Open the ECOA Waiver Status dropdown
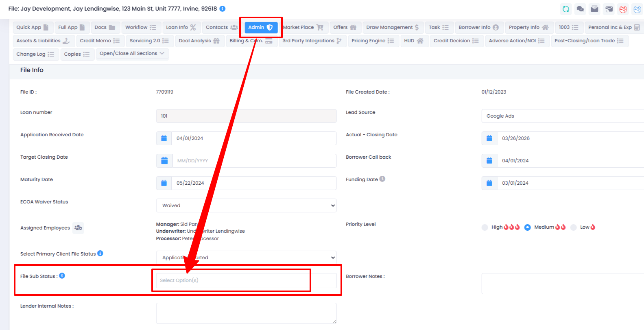 coord(246,205)
